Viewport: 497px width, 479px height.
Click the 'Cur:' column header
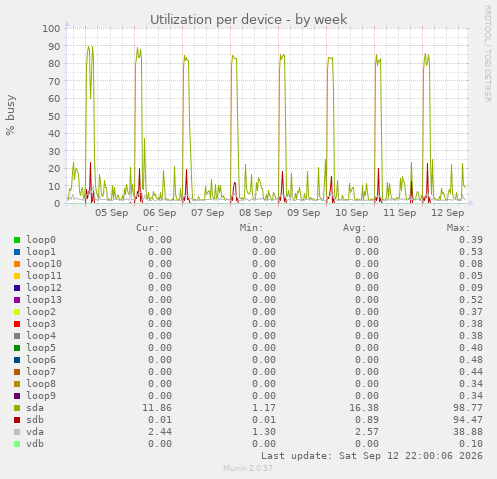[148, 228]
